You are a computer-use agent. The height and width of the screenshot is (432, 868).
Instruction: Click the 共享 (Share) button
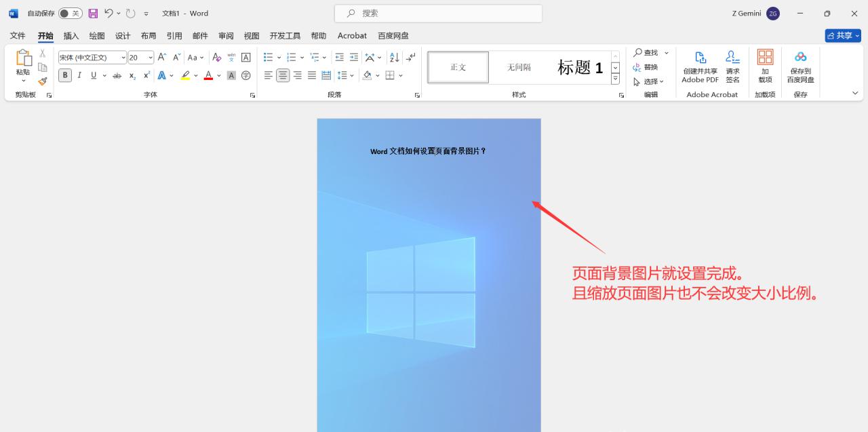(843, 36)
